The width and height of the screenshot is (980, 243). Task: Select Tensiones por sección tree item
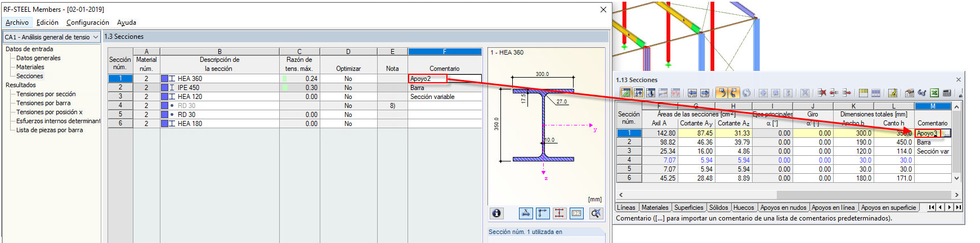[46, 94]
